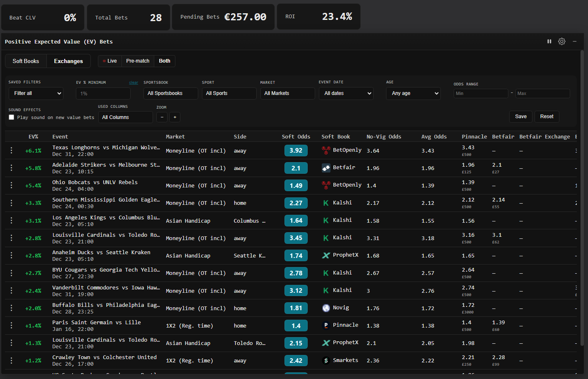This screenshot has height=379, width=588.
Task: Open the three-dot menu on the top bet
Action: click(11, 150)
